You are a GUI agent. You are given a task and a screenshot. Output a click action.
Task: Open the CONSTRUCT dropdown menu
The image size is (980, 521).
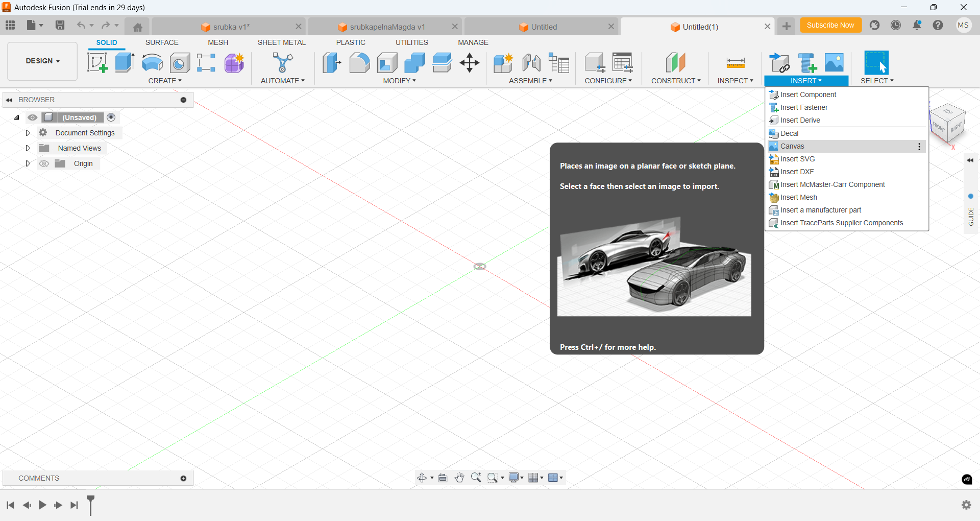[676, 81]
